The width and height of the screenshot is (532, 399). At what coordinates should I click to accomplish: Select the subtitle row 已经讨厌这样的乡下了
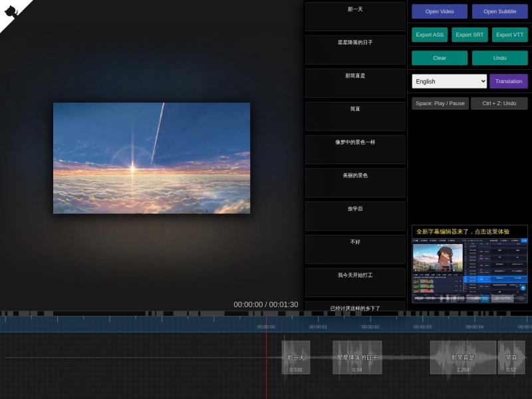point(355,306)
